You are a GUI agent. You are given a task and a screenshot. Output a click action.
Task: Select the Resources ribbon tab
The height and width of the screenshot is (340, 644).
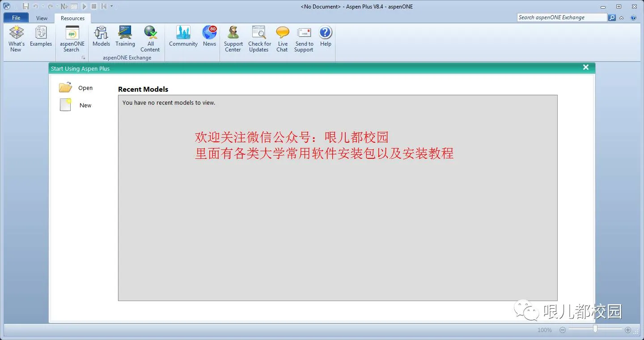[72, 18]
